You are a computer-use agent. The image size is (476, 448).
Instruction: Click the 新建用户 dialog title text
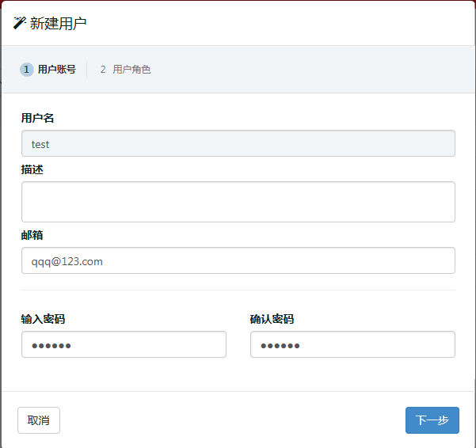click(58, 24)
